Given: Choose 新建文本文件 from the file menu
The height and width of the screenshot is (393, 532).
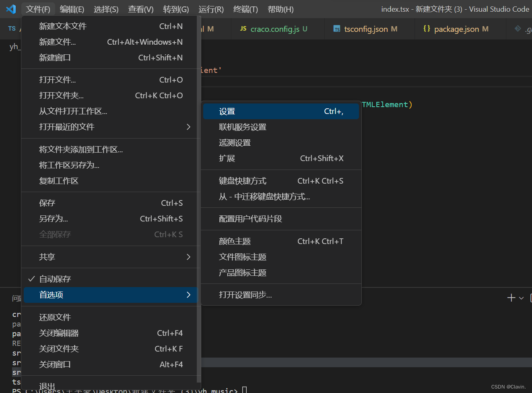Looking at the screenshot, I should tap(111, 26).
